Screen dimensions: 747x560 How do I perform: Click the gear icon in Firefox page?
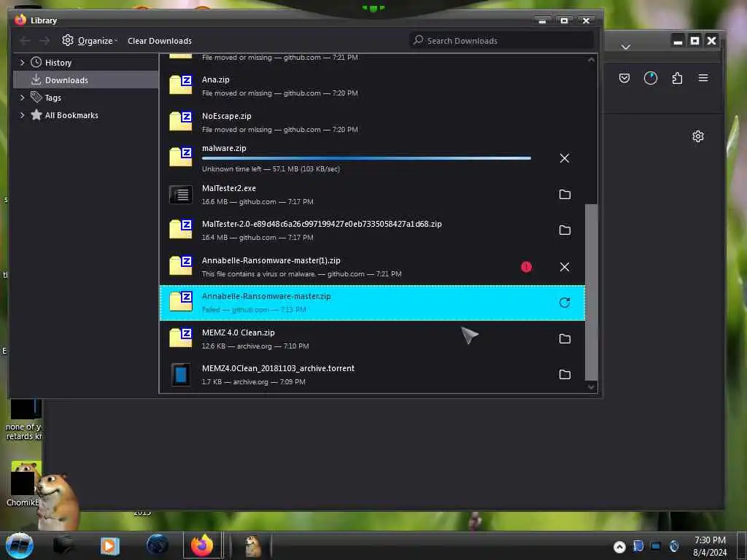tap(698, 136)
